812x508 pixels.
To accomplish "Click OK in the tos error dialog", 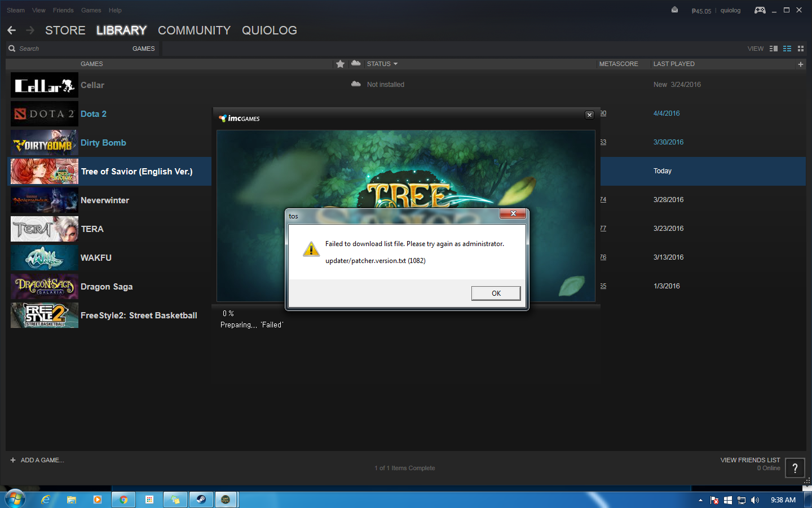I will [x=496, y=293].
